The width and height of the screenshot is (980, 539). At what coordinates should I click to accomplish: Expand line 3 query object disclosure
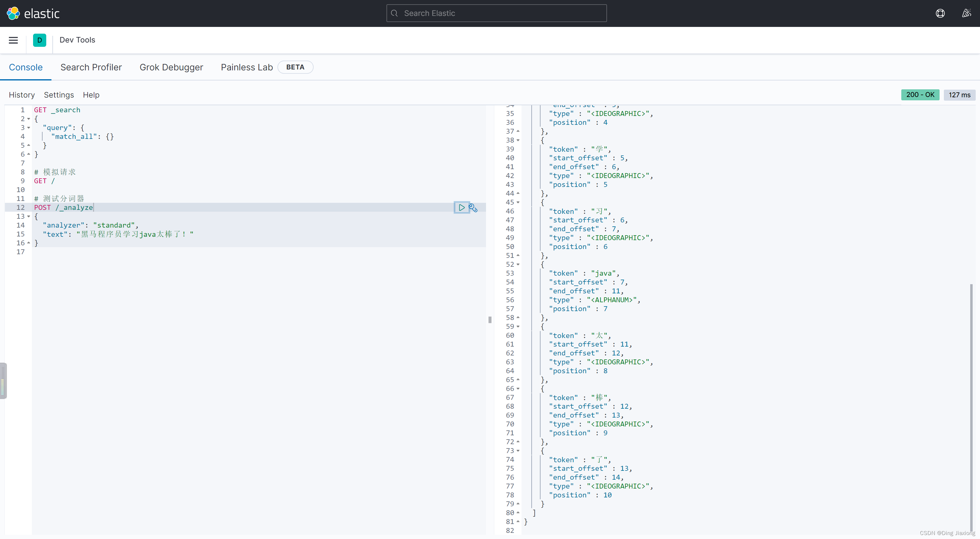coord(28,128)
